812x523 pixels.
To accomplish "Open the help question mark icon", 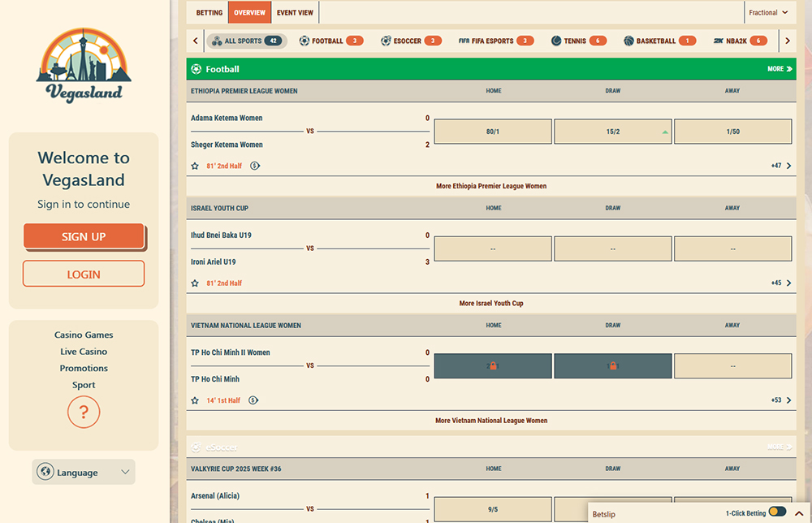I will point(84,412).
